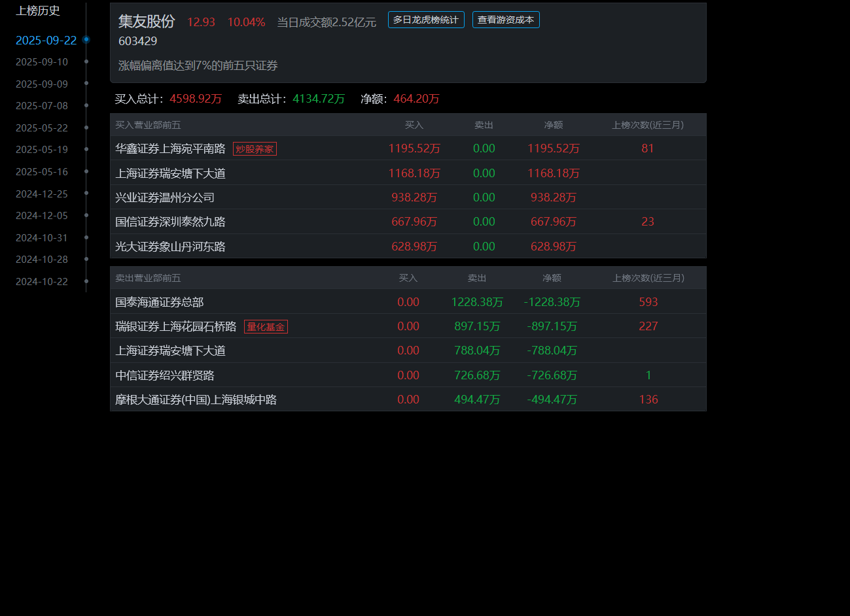
Task: Select history date 2024-10-22
Action: tap(42, 282)
